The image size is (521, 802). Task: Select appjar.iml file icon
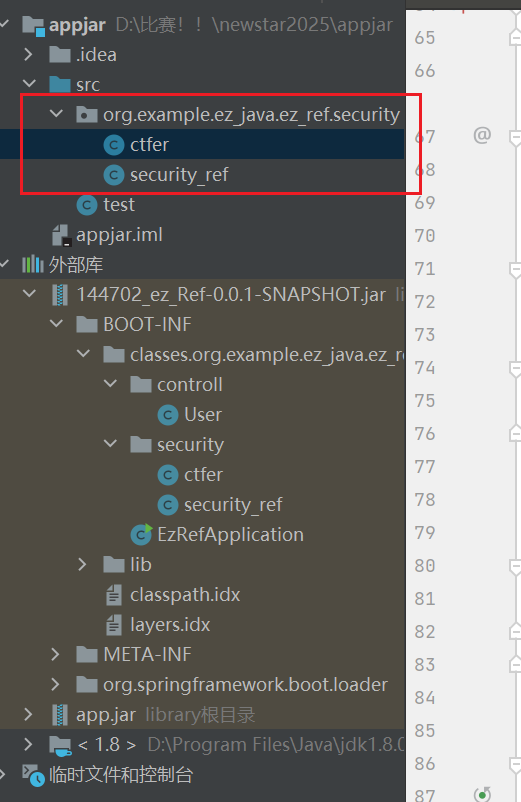(60, 235)
